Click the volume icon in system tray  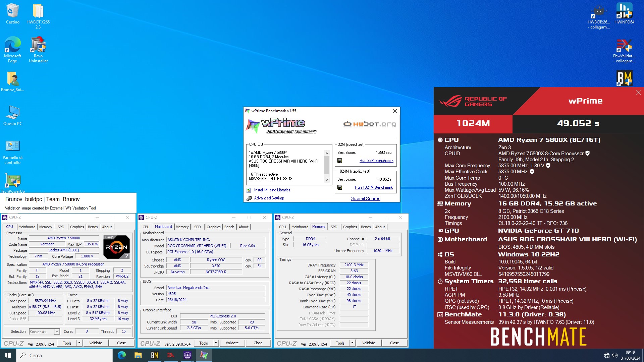point(615,355)
